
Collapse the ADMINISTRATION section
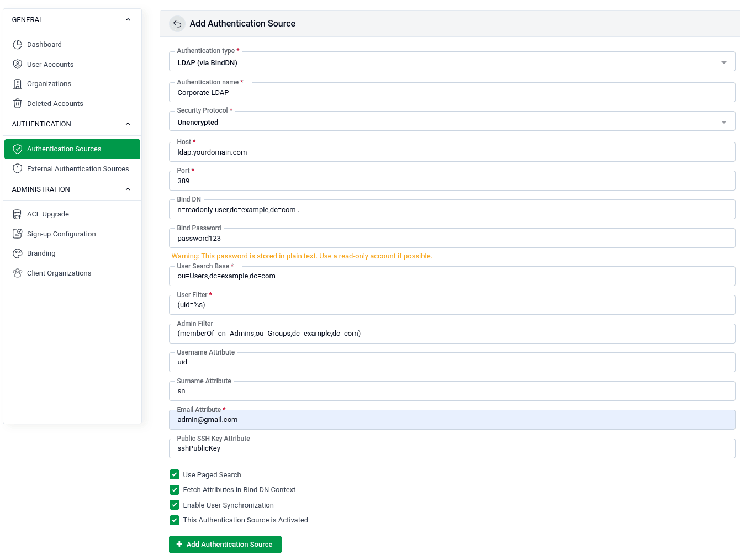pyautogui.click(x=128, y=189)
